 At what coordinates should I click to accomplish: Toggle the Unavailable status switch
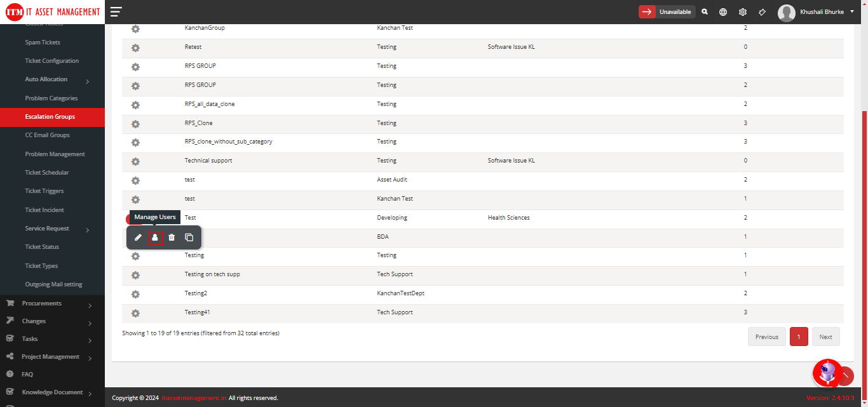[x=667, y=12]
